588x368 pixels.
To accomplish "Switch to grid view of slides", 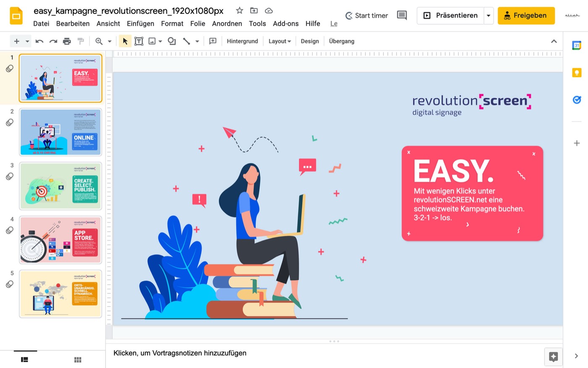I will click(x=78, y=360).
